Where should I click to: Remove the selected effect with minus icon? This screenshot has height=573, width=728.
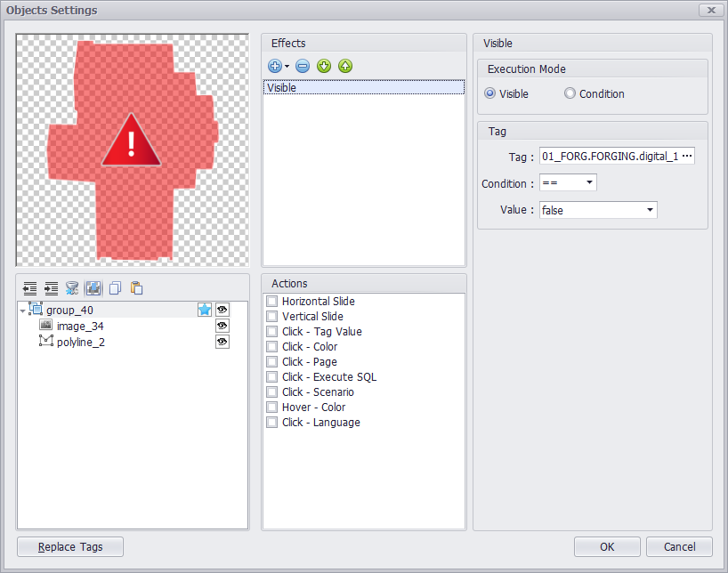coord(303,66)
